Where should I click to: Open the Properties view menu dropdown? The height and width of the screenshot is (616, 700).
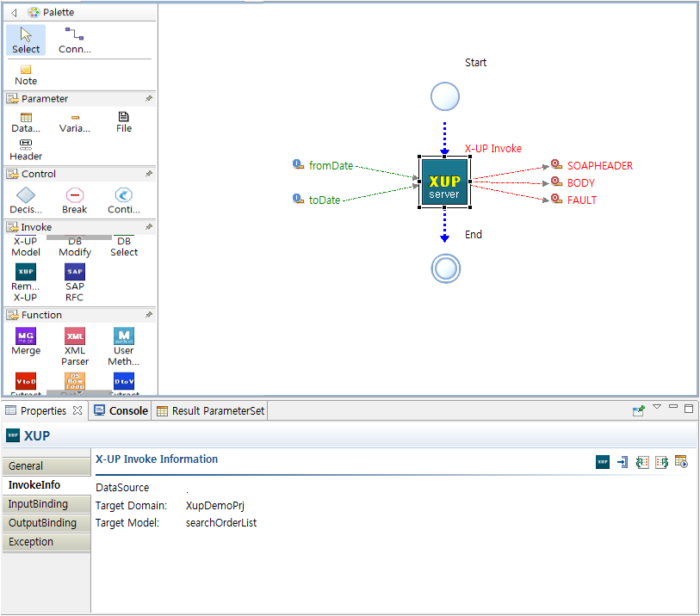[x=657, y=407]
